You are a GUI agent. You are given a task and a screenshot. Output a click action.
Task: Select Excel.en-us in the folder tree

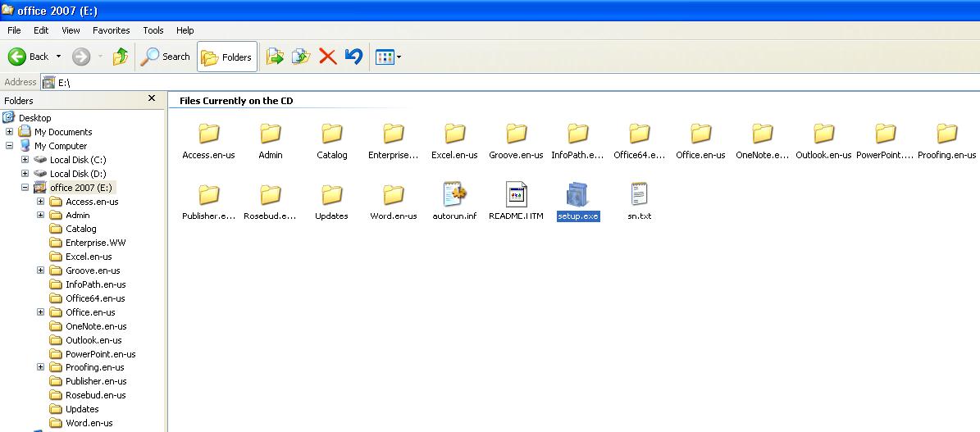pos(89,257)
